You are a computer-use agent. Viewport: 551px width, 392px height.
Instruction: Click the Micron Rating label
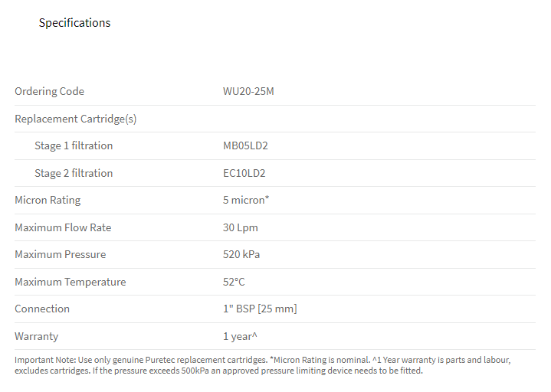pyautogui.click(x=48, y=200)
